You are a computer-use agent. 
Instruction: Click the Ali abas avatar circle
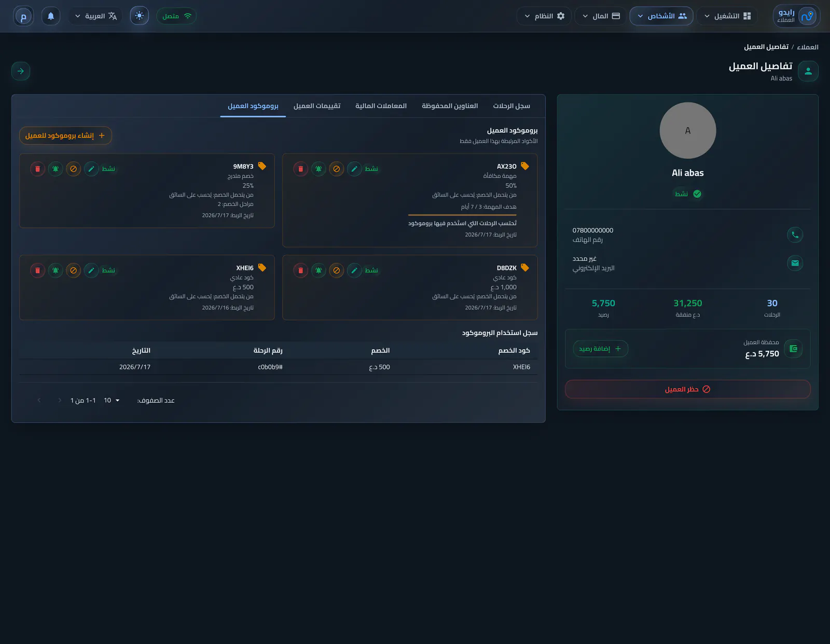point(688,130)
